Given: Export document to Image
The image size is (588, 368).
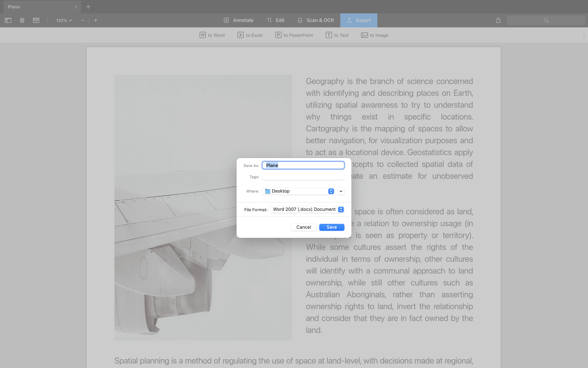Looking at the screenshot, I should point(374,35).
